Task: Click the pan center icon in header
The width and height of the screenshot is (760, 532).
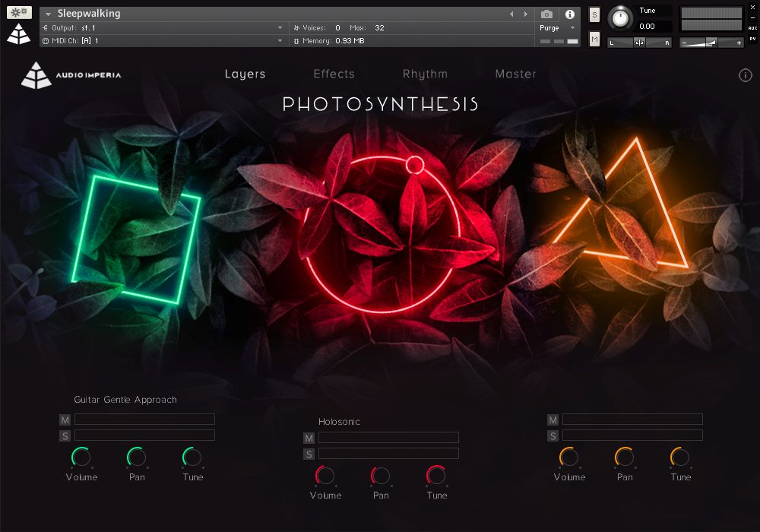Action: 639,43
